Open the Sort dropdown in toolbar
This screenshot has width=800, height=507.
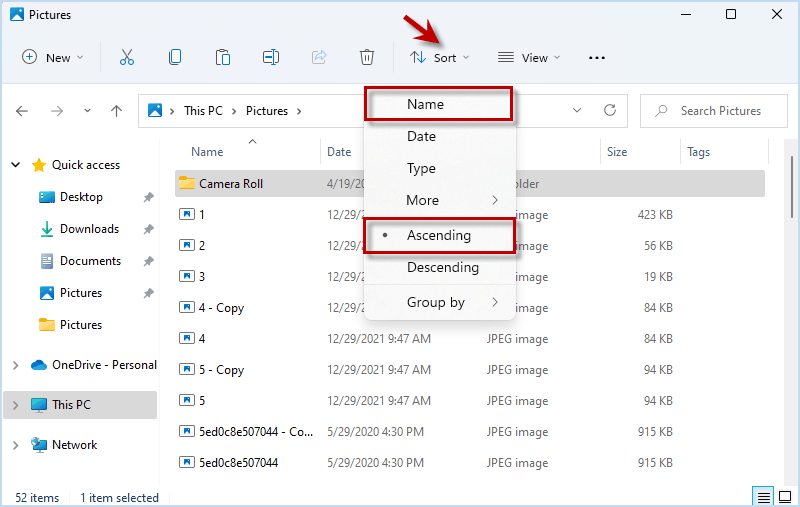click(439, 58)
